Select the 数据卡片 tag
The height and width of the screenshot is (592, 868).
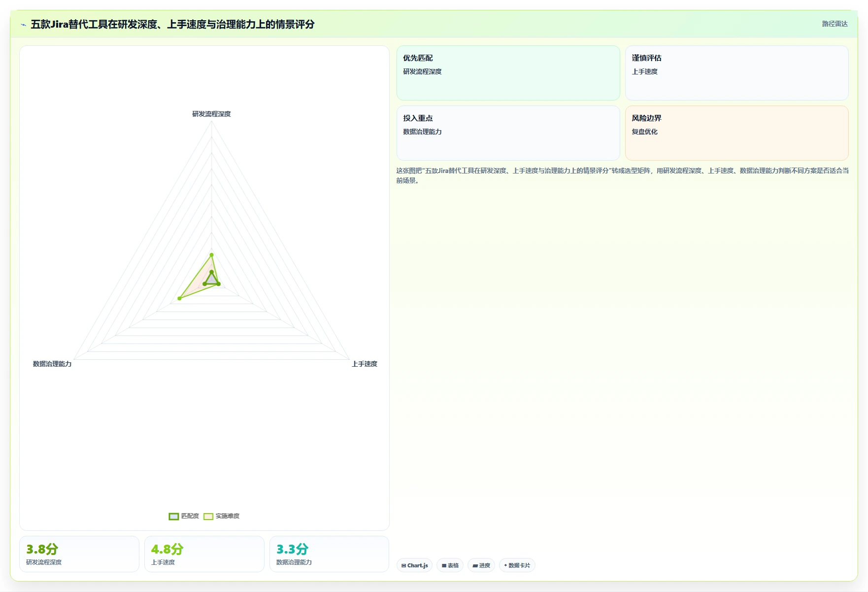[517, 565]
